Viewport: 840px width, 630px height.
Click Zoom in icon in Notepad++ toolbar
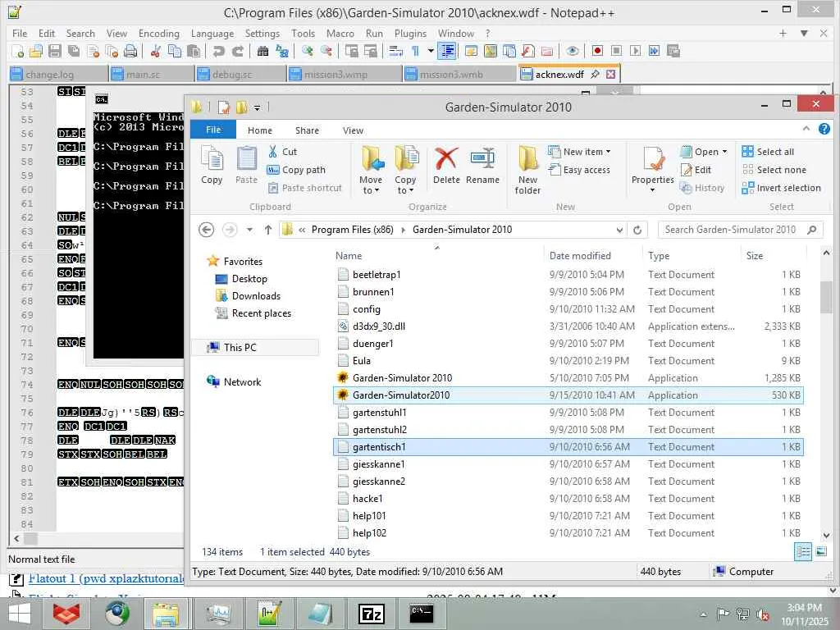tap(307, 51)
